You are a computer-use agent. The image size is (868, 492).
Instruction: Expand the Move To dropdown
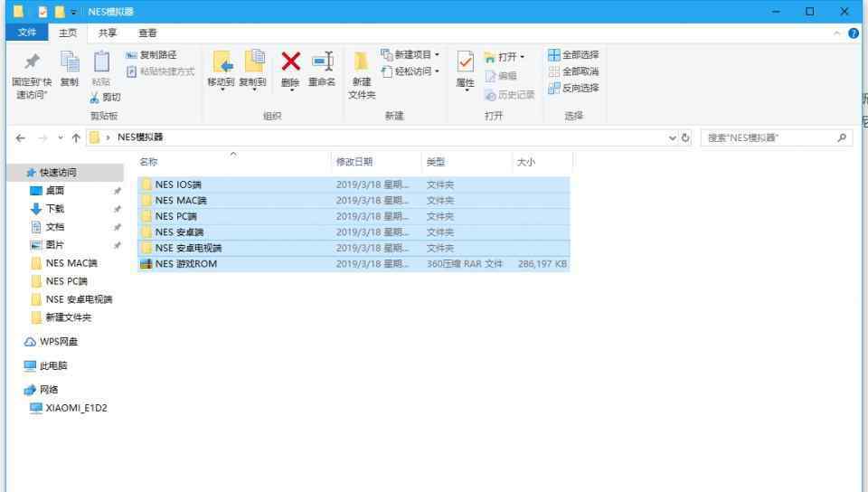[x=221, y=90]
